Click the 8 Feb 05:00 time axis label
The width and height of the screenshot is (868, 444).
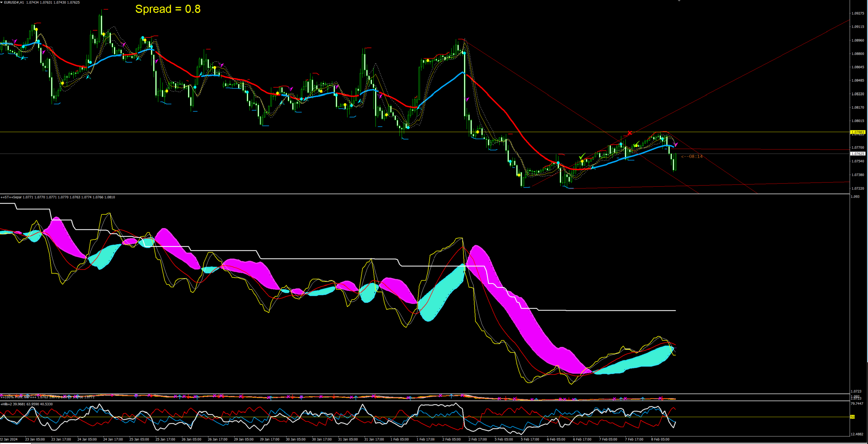pos(660,439)
